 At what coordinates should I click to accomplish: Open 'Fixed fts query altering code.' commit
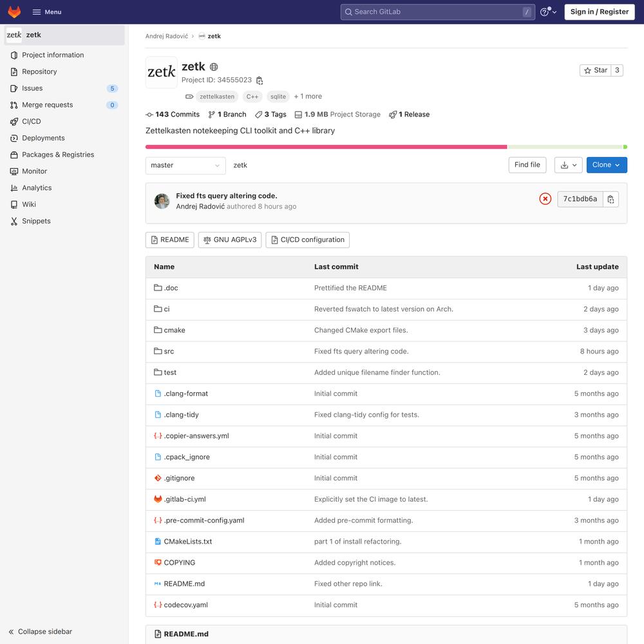point(226,196)
